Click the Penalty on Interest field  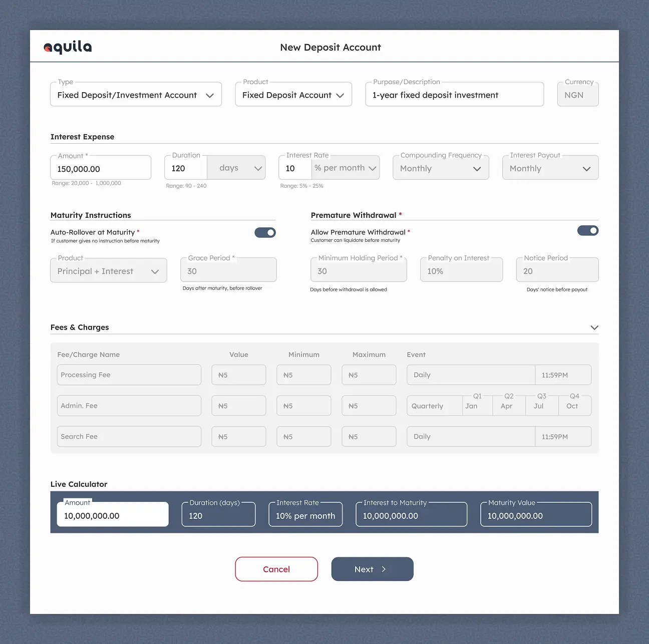(461, 270)
